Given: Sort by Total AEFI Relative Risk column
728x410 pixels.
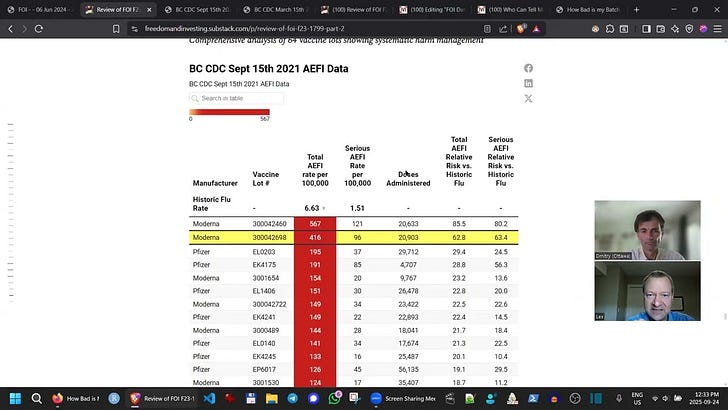Looking at the screenshot, I should (x=459, y=161).
